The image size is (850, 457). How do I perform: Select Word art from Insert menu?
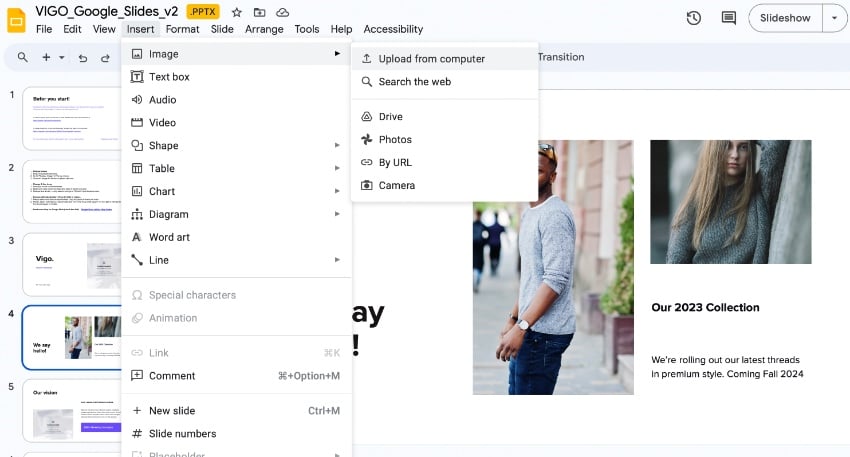tap(169, 237)
